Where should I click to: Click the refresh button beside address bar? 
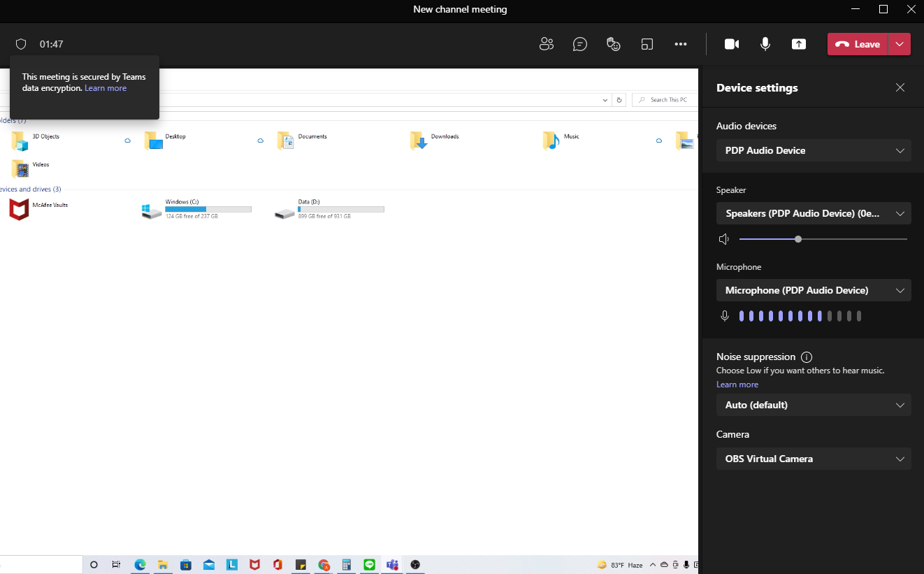tap(619, 100)
